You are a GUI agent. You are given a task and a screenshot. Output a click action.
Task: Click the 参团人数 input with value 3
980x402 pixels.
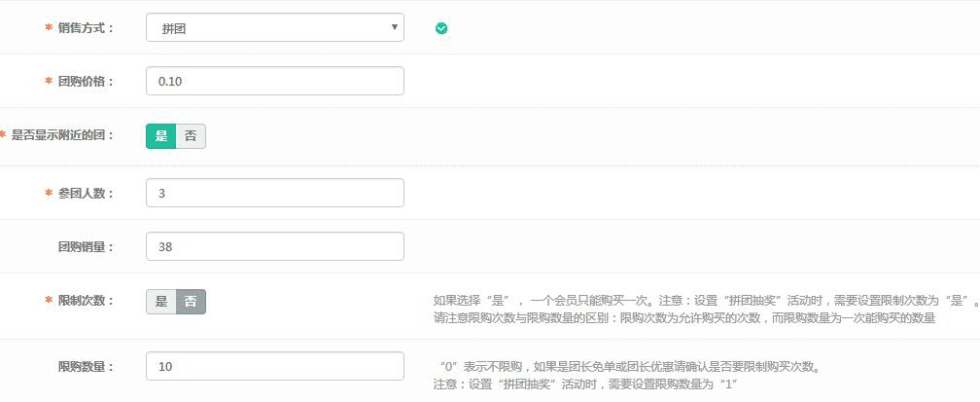coord(274,193)
